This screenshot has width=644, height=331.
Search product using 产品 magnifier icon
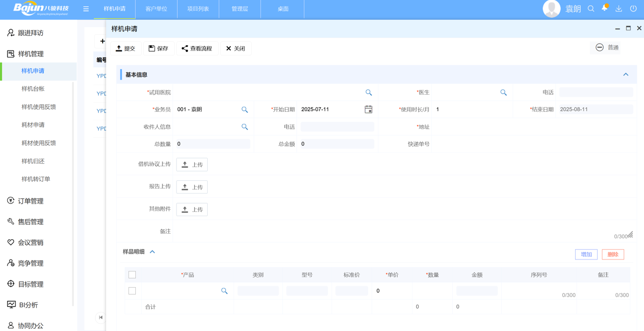[x=224, y=291]
